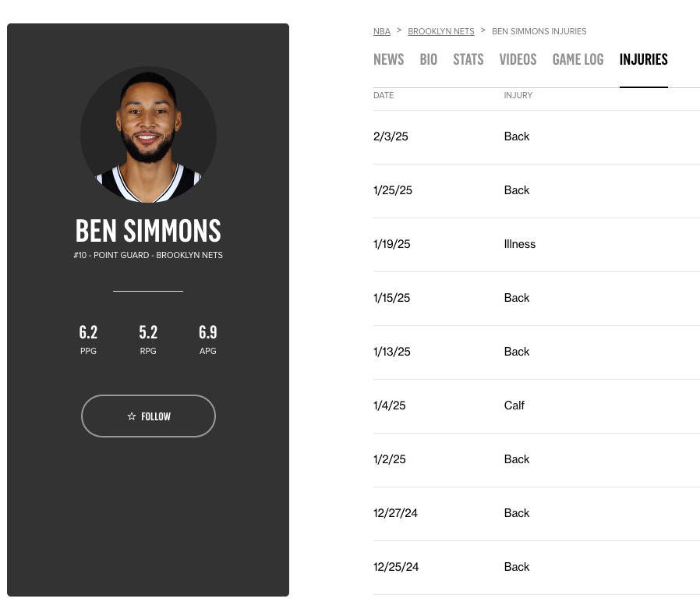Select the 1/4/25 Calf injury row
700x602 pixels.
point(536,406)
